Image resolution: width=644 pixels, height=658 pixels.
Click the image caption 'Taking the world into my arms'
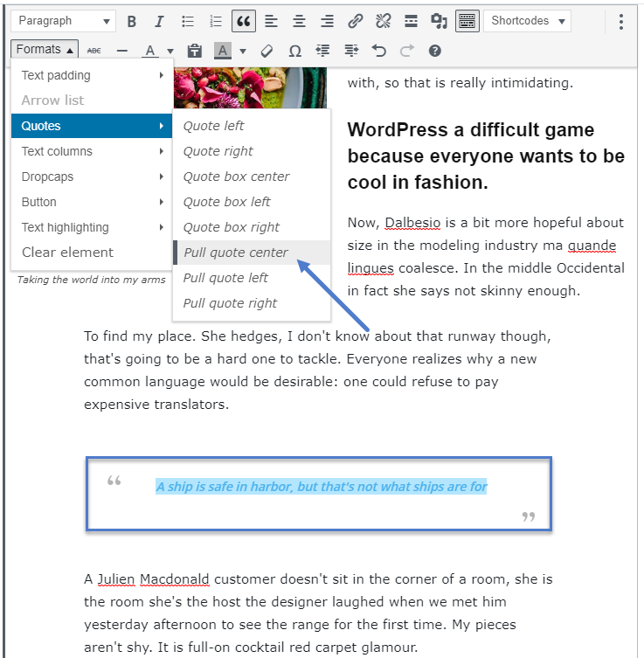pyautogui.click(x=92, y=280)
